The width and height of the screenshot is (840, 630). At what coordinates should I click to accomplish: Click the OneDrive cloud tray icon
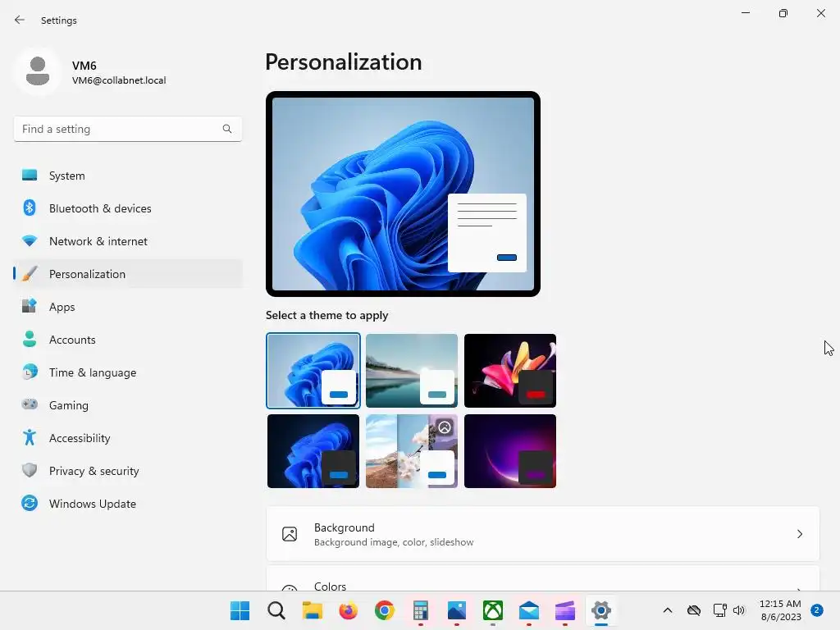694,610
